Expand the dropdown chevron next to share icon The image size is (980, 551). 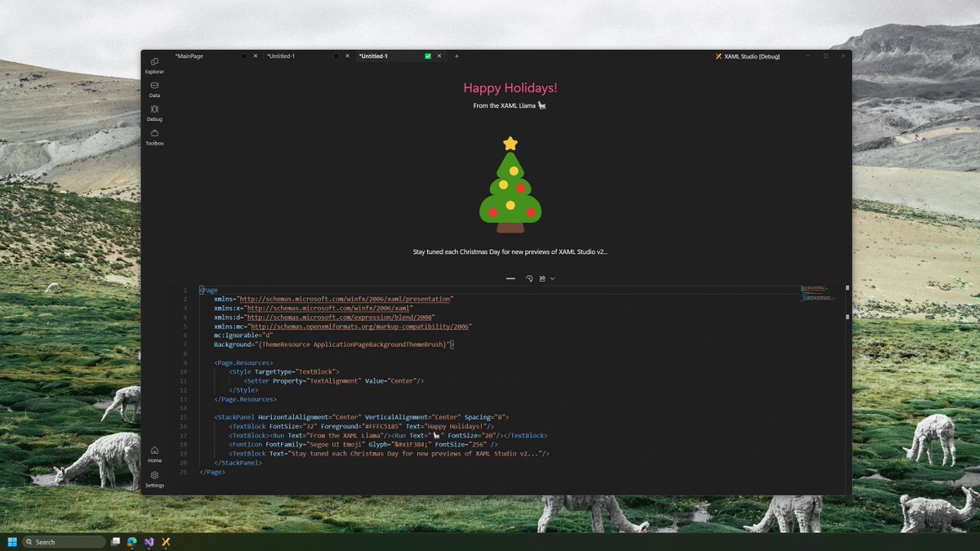552,278
